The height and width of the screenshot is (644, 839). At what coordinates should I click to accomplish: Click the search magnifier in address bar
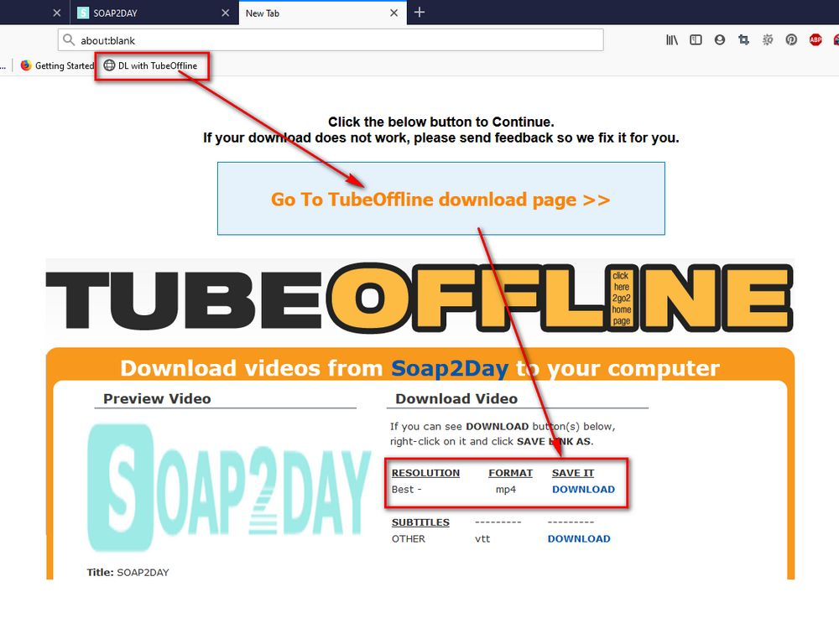(69, 40)
